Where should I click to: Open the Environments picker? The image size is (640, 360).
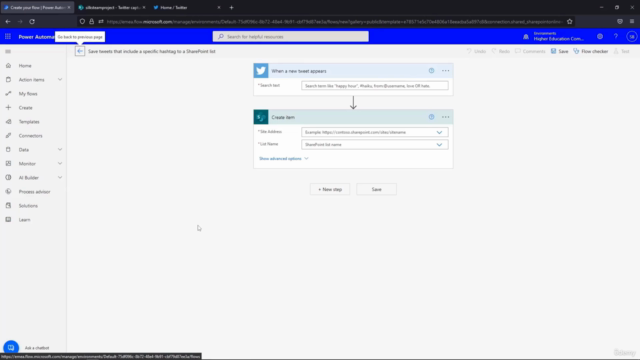(558, 36)
